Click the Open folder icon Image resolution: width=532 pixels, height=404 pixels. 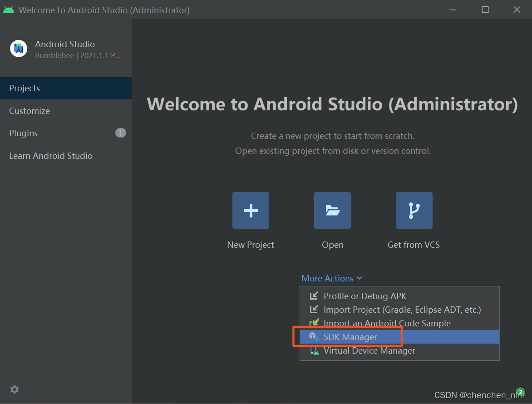[x=332, y=210]
